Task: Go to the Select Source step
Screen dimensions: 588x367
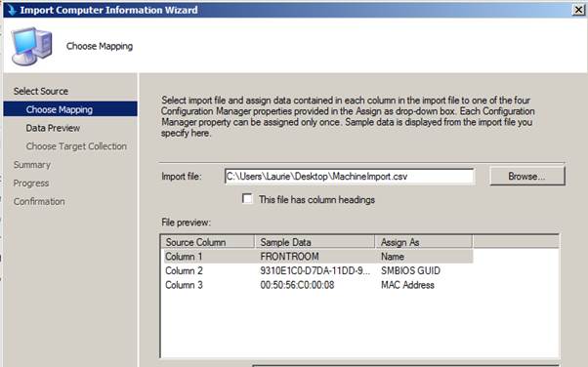Action: point(41,91)
